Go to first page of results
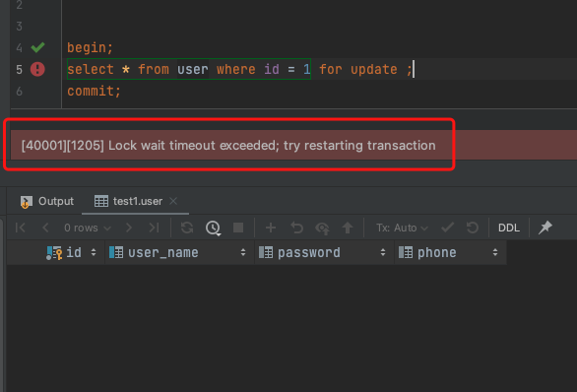This screenshot has width=577, height=392. [x=21, y=228]
